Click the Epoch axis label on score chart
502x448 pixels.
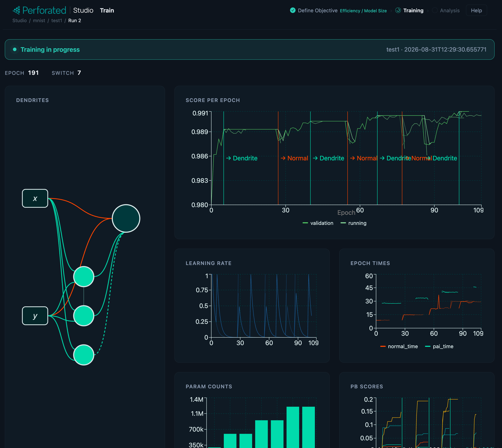(x=346, y=213)
